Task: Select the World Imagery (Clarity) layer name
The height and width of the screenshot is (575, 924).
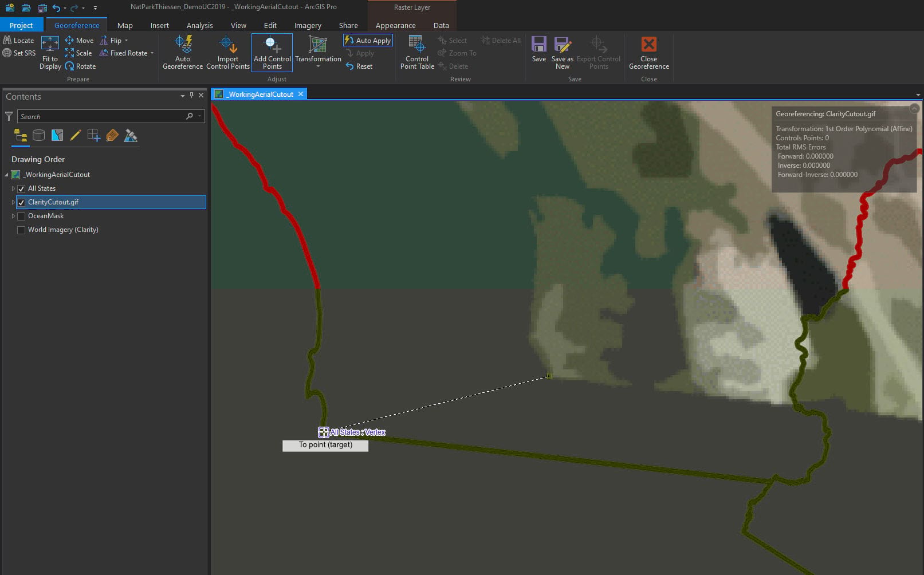Action: click(x=63, y=230)
